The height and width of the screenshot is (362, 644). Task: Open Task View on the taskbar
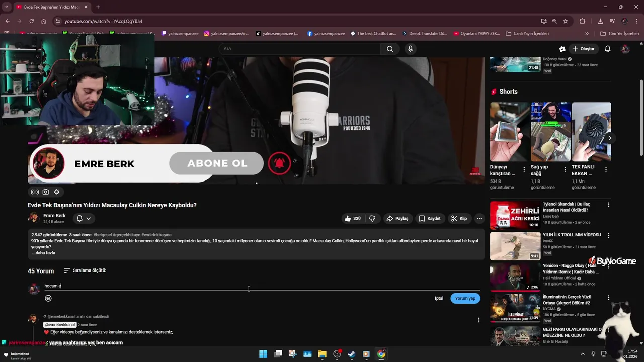coord(278,354)
